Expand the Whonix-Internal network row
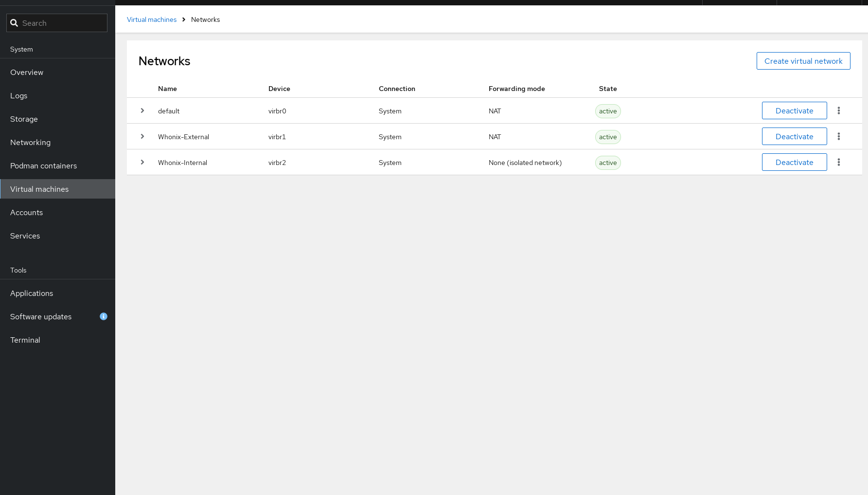 coord(142,162)
